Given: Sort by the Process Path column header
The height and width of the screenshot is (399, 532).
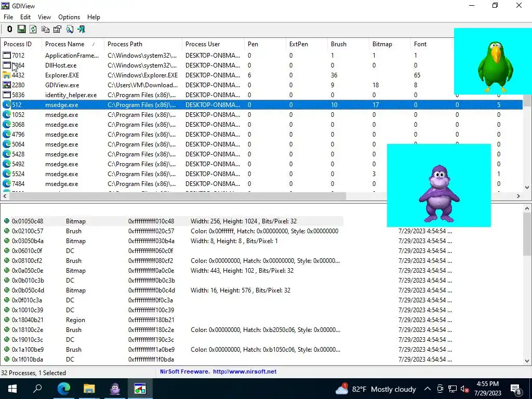Looking at the screenshot, I should [x=143, y=44].
